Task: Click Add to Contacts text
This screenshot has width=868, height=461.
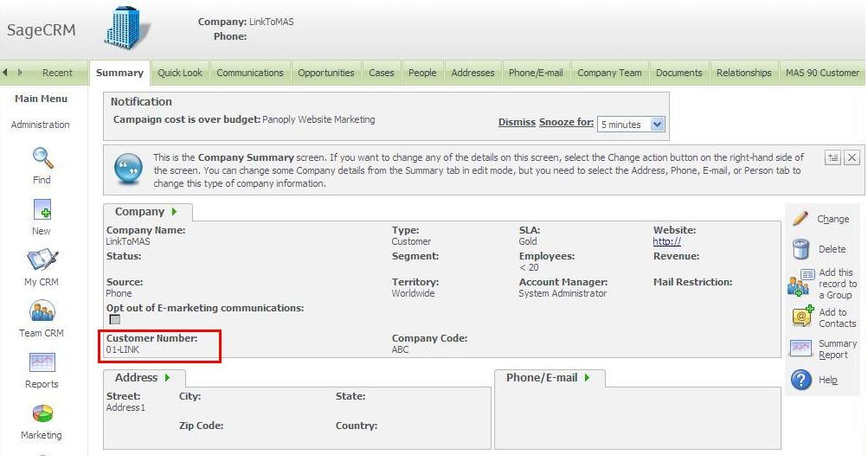Action: coord(838,317)
